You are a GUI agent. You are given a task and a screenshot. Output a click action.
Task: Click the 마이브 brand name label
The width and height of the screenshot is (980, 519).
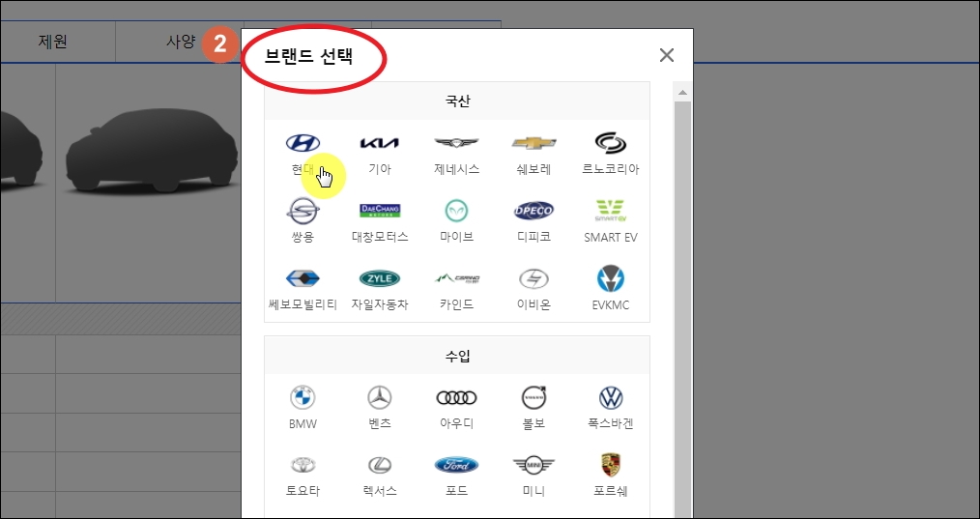[456, 237]
